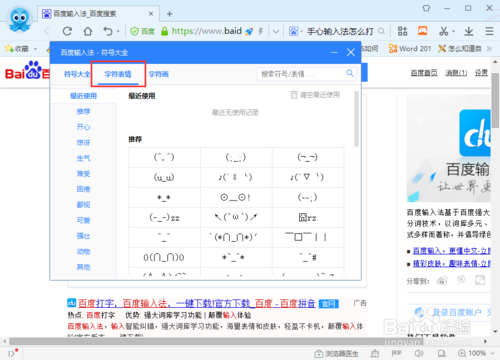Insert the (¬_¬) emoticon

pos(308,157)
